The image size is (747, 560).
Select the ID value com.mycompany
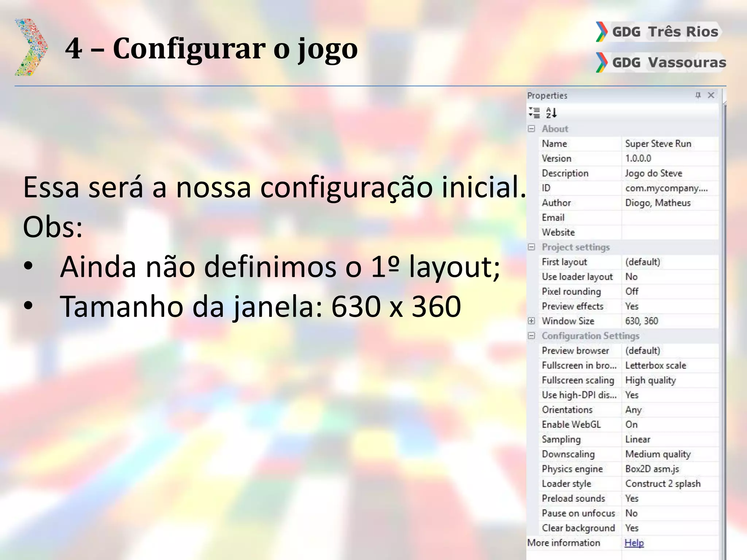(x=670, y=188)
